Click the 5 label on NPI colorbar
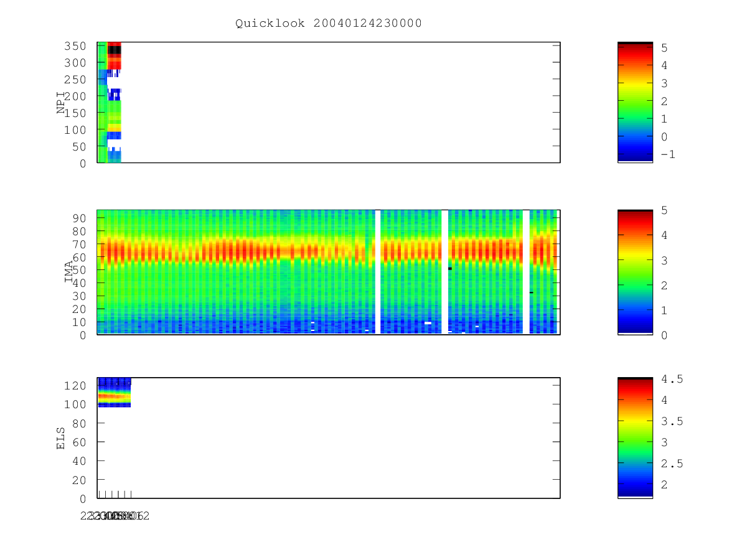This screenshot has height=560, width=747. click(664, 47)
